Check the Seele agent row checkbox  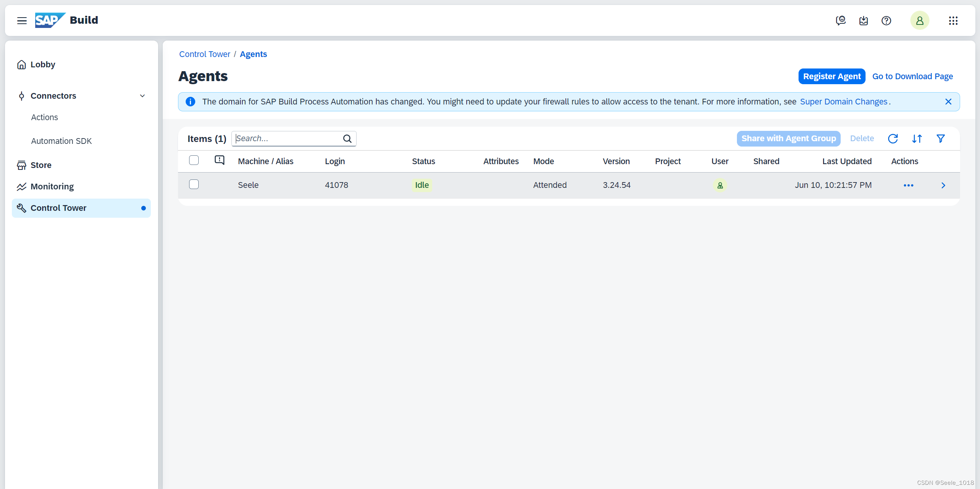(x=194, y=185)
